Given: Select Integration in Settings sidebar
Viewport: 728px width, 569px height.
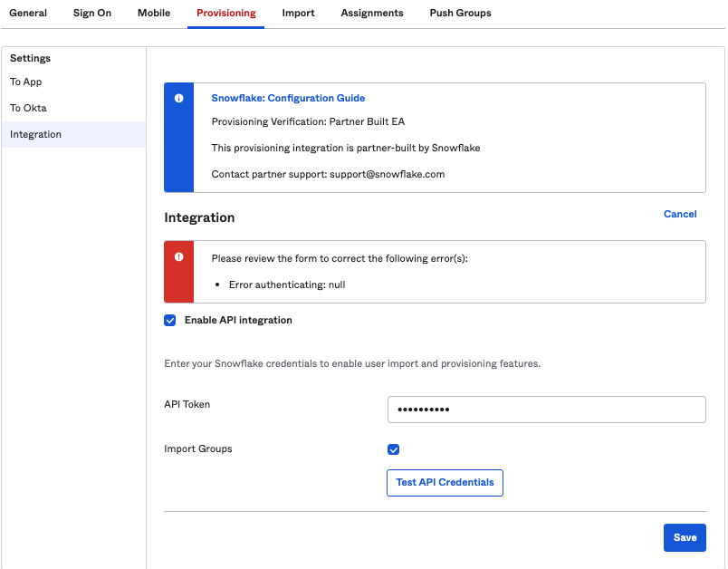Looking at the screenshot, I should tap(36, 134).
